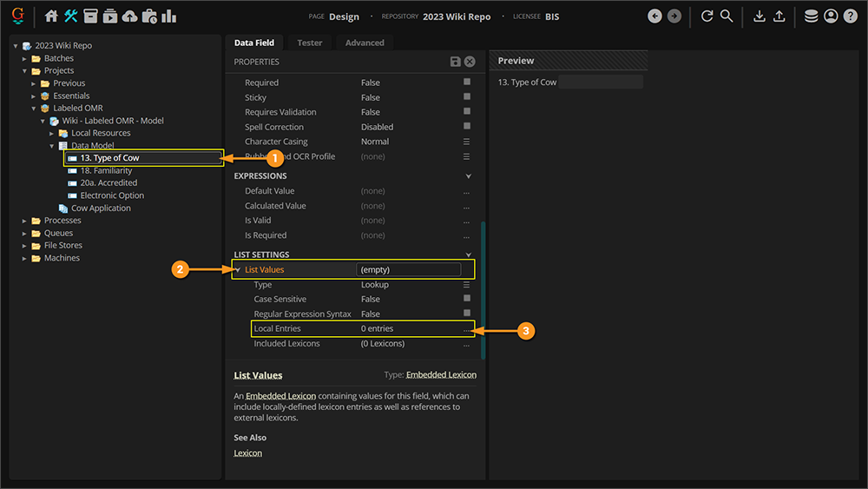Expand the Processes folder in tree
The height and width of the screenshot is (489, 868).
24,221
